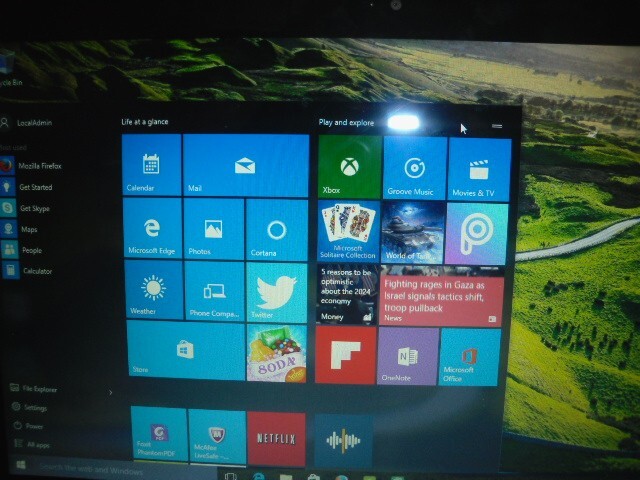Click the Life at a glance group title
The image size is (640, 480).
144,122
